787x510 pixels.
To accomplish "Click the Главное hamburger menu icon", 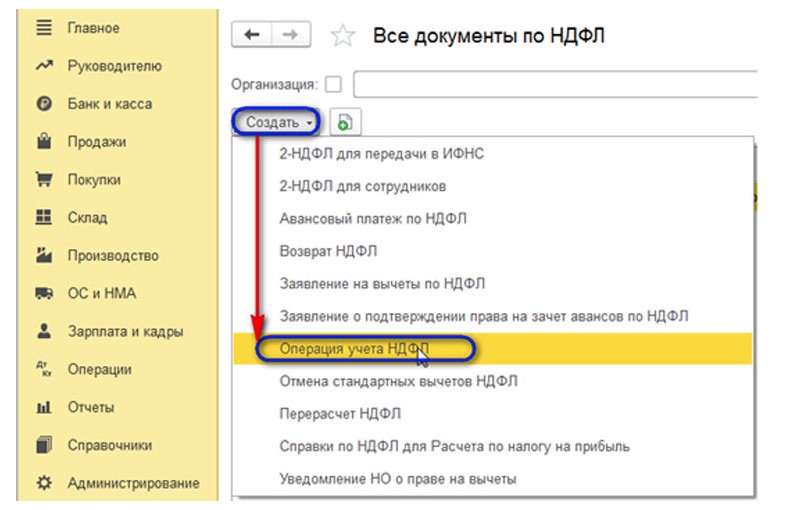I will 43,28.
